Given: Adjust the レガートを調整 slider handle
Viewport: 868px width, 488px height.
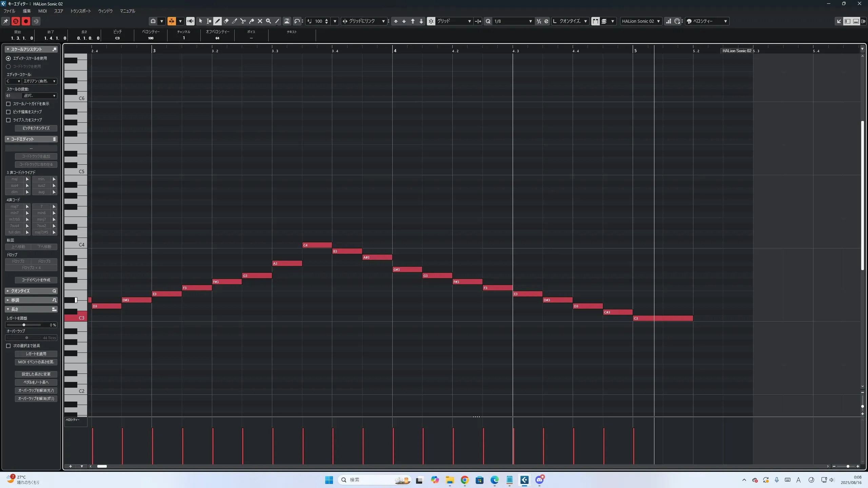Looking at the screenshot, I should point(24,325).
